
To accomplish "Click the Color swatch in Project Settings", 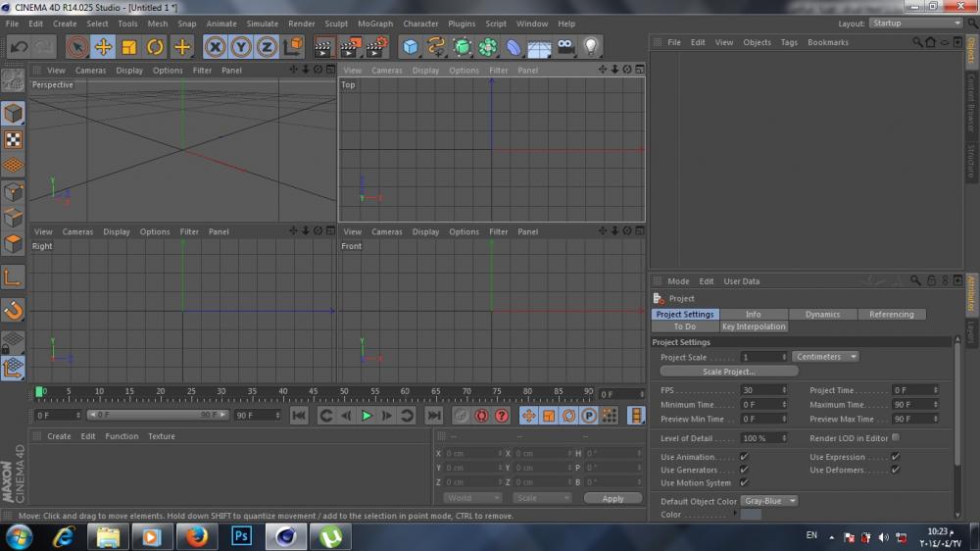I will (751, 515).
